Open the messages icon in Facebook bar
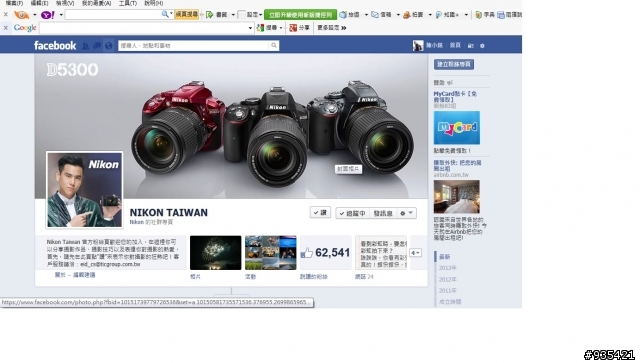The width and height of the screenshot is (640, 363). click(x=97, y=46)
